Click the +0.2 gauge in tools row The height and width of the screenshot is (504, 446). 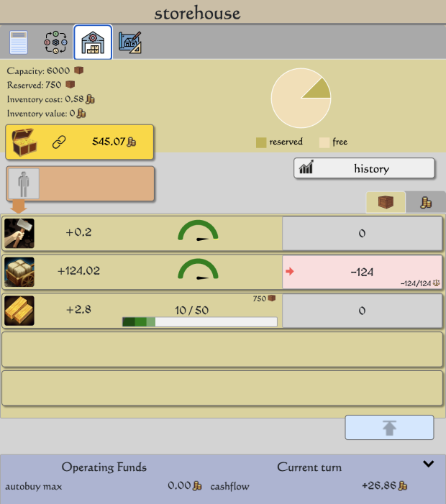pyautogui.click(x=198, y=231)
